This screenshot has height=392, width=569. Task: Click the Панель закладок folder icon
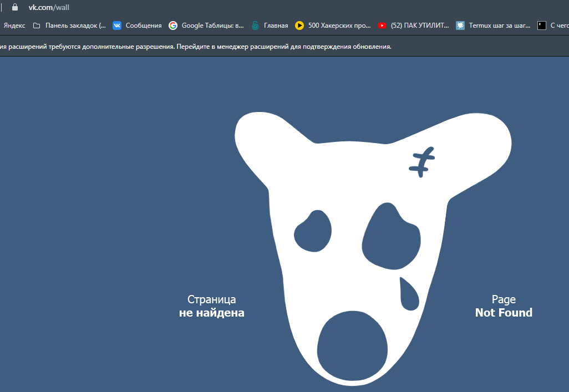37,26
